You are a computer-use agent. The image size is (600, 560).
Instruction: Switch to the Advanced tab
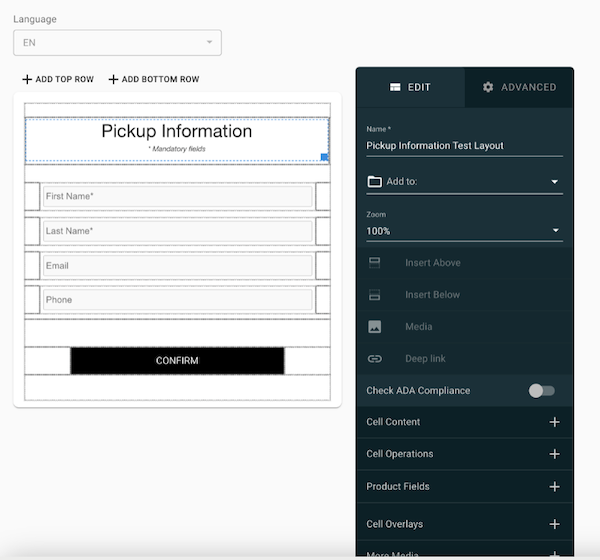(x=519, y=87)
